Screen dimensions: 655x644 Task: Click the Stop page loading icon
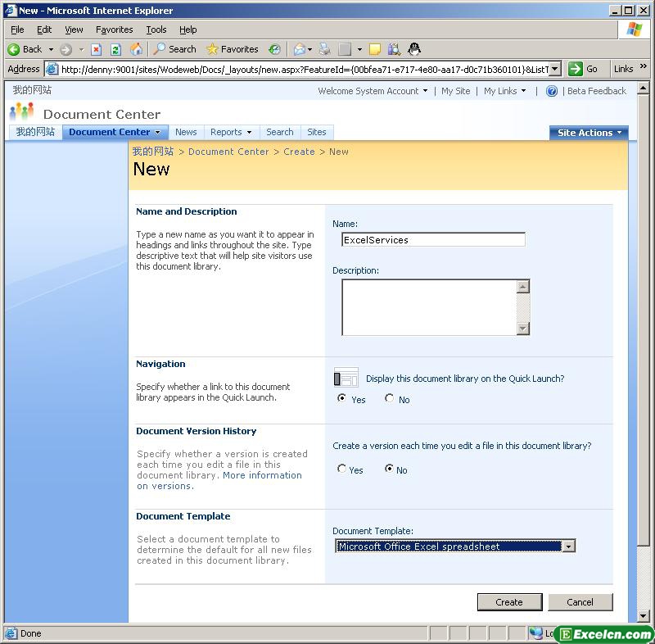coord(97,50)
